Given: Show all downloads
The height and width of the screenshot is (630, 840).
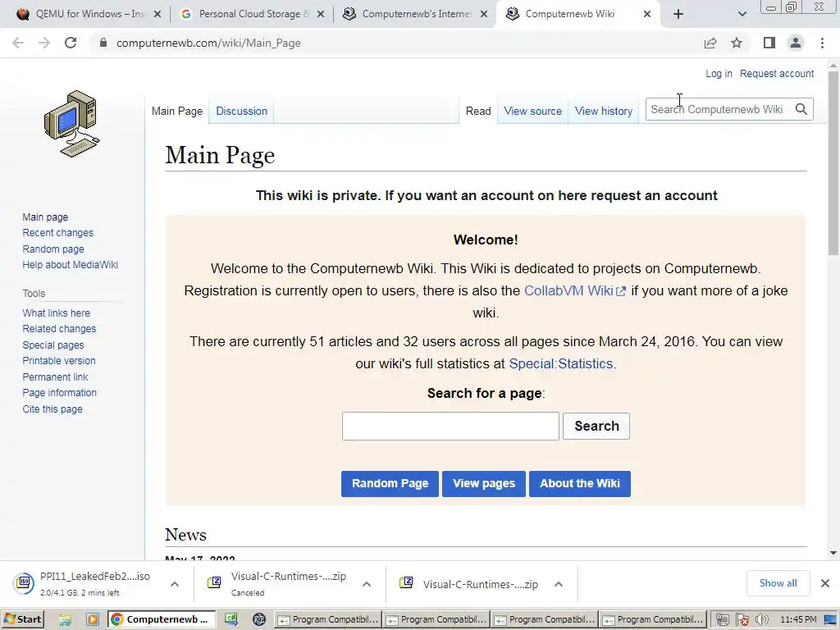Looking at the screenshot, I should pos(778,583).
